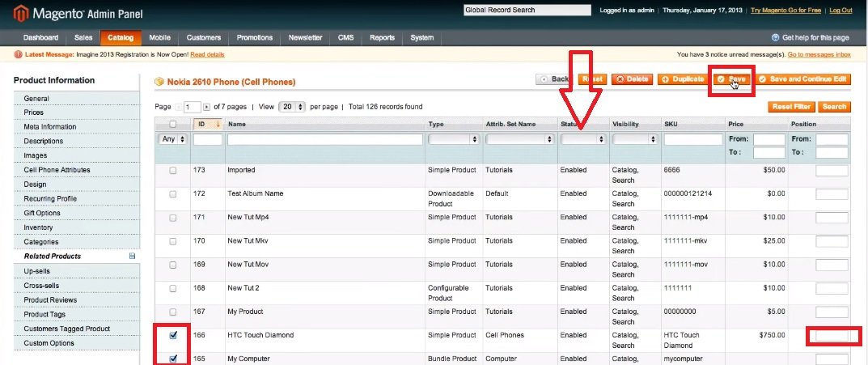Image resolution: width=868 pixels, height=365 pixels.
Task: Check the My Product row checkbox
Action: pos(173,312)
